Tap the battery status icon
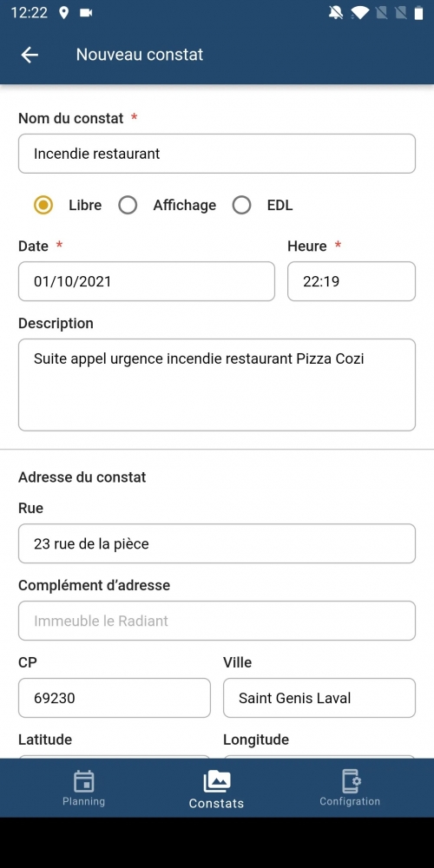The width and height of the screenshot is (434, 868). pos(419,13)
